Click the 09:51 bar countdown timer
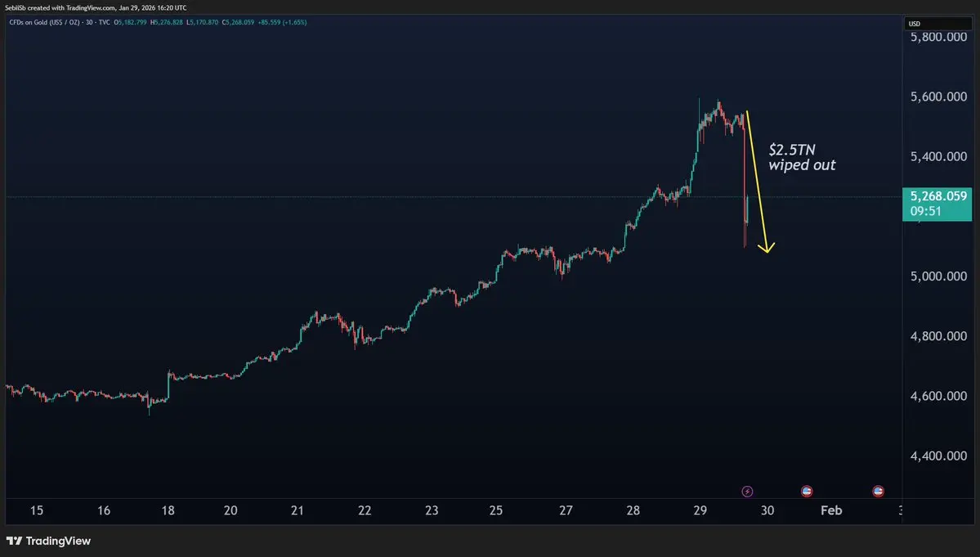The height and width of the screenshot is (557, 980). coord(925,211)
